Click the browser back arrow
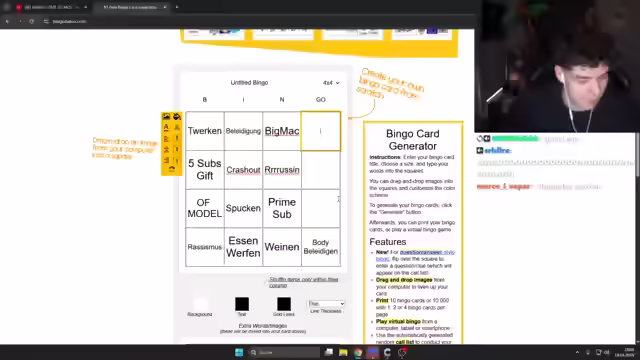 coord(7,21)
